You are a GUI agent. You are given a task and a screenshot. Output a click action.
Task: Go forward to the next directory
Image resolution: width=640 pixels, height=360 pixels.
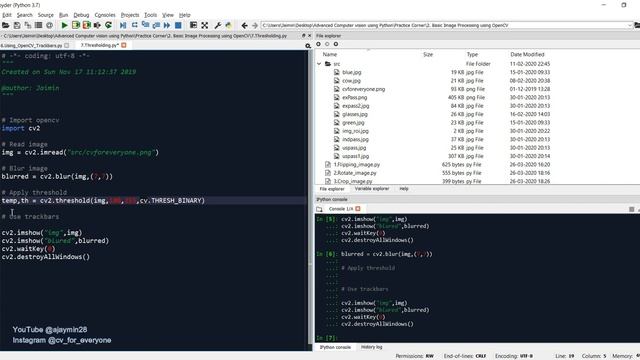pyautogui.click(x=255, y=25)
